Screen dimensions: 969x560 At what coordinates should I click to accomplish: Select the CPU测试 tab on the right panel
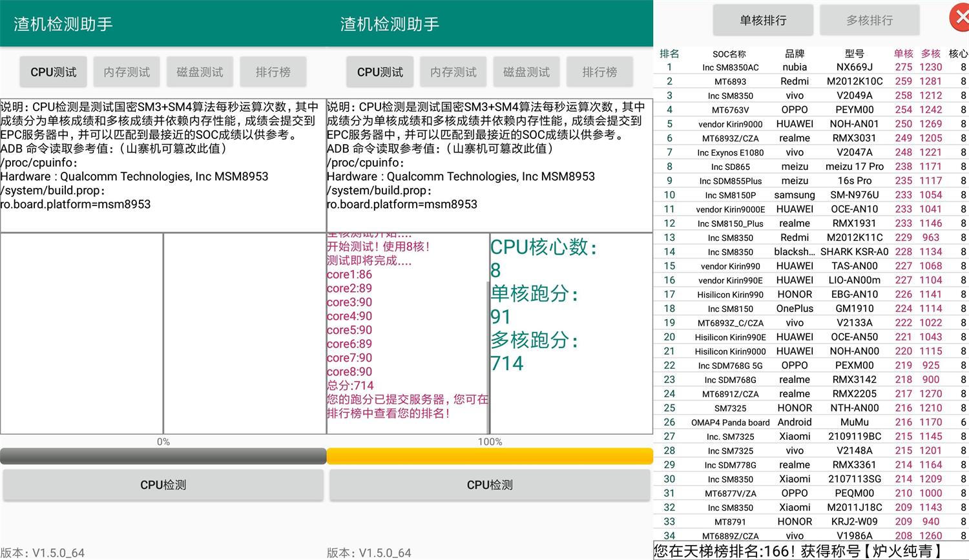click(x=379, y=72)
